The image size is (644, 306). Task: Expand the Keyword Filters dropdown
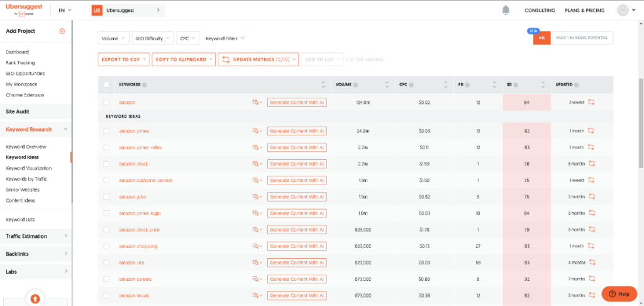(x=225, y=38)
